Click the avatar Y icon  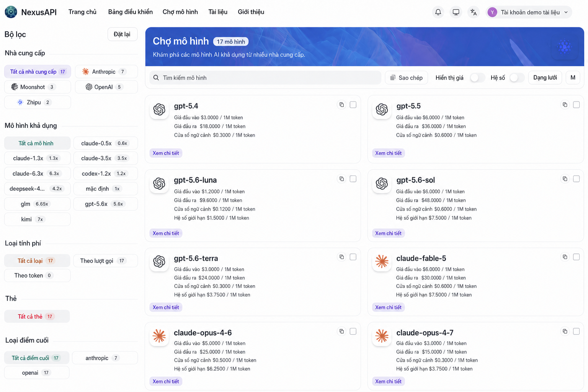[492, 12]
